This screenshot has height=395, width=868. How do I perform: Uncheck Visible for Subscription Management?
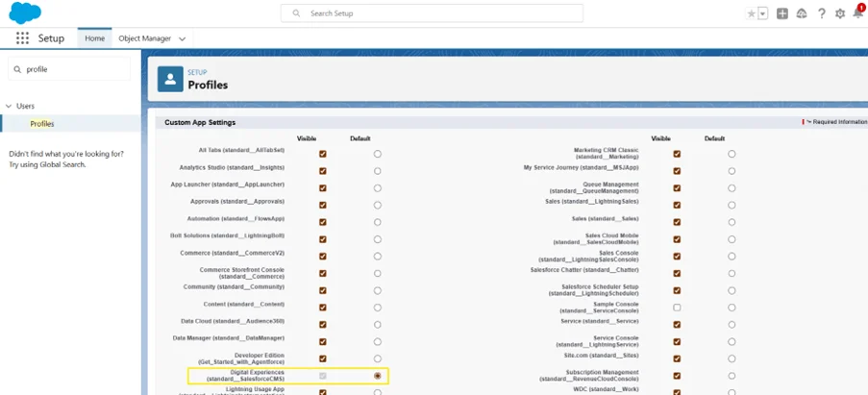tap(677, 376)
